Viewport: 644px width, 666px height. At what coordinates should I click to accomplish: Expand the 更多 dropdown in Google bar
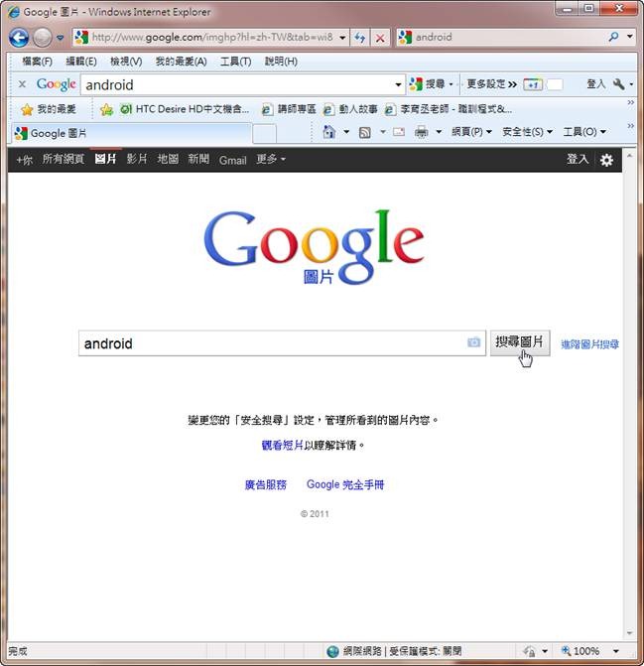(x=271, y=159)
